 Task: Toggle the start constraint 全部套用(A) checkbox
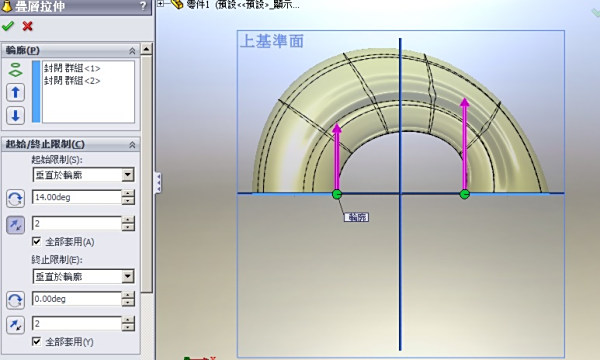36,241
